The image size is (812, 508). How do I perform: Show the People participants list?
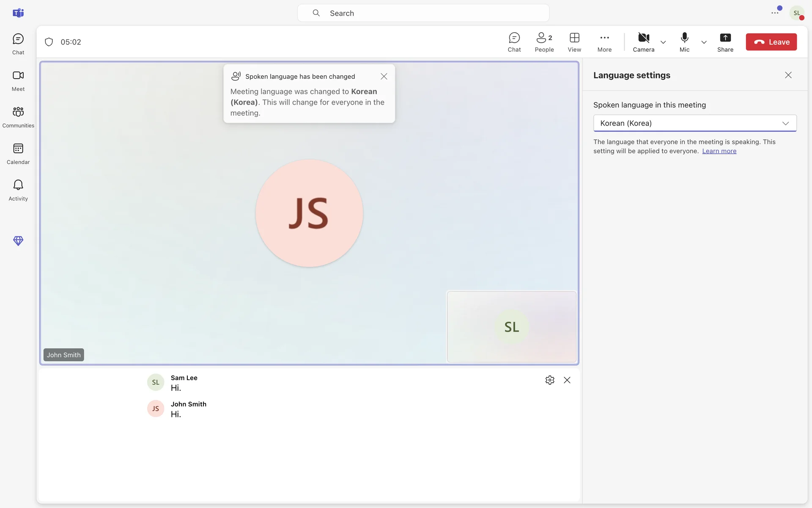coord(544,42)
